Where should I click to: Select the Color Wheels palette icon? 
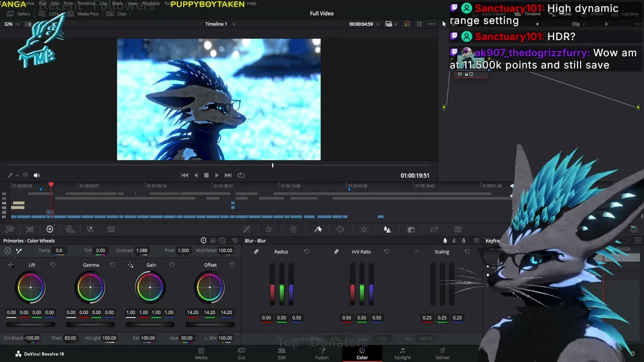click(x=50, y=229)
